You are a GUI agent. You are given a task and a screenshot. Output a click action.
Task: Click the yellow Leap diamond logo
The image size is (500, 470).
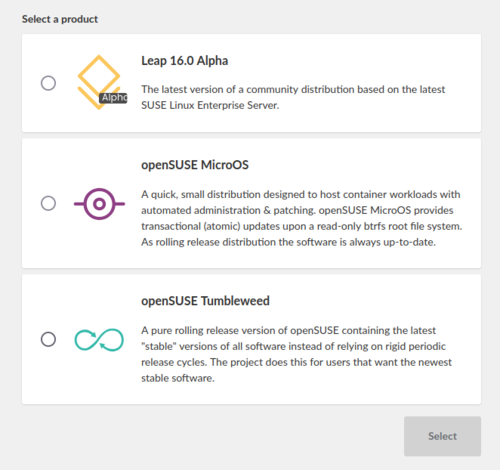[99, 82]
